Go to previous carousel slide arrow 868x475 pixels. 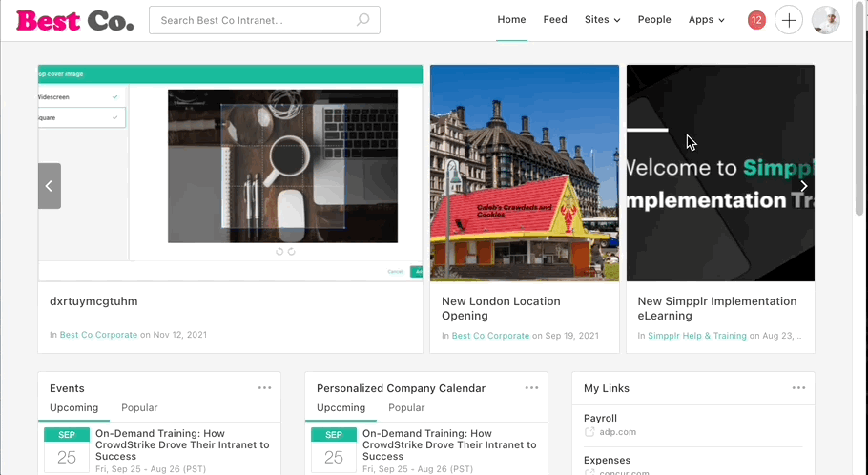tap(50, 186)
